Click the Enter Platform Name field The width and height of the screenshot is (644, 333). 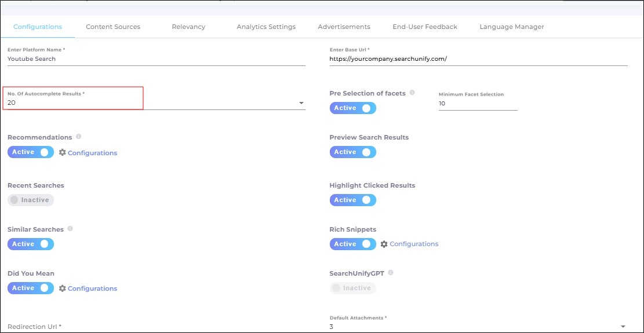click(156, 58)
